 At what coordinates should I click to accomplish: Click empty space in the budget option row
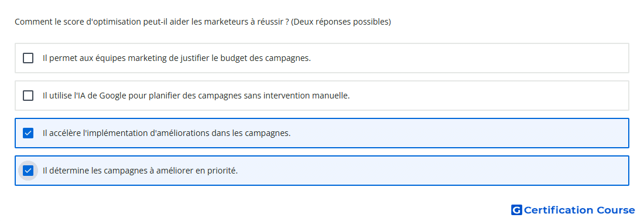point(468,58)
